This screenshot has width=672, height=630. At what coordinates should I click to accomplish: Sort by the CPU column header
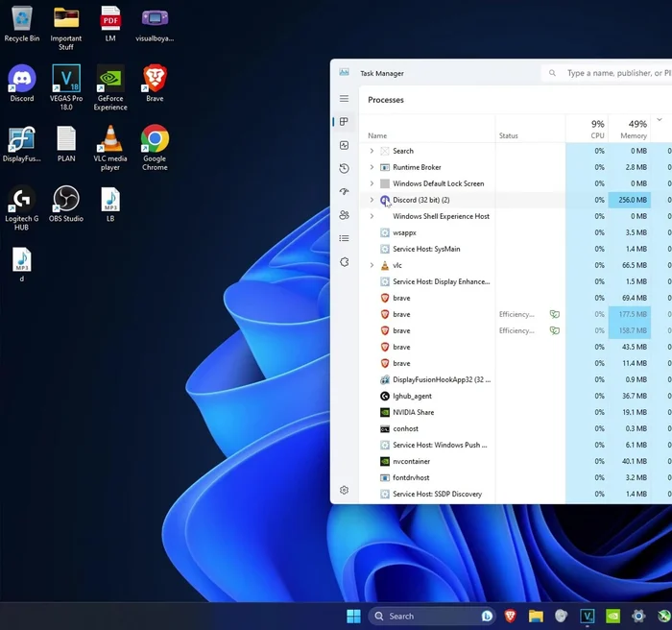[596, 130]
